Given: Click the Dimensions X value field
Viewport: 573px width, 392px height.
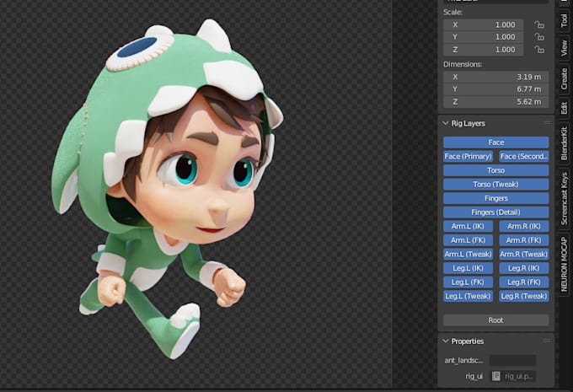Looking at the screenshot, I should coord(495,77).
